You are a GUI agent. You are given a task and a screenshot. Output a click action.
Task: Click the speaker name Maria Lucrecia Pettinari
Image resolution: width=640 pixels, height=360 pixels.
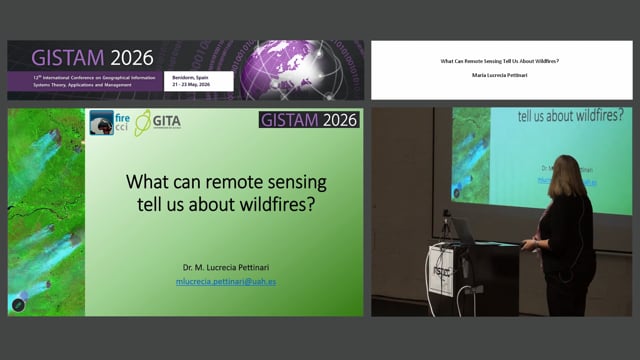(500, 75)
